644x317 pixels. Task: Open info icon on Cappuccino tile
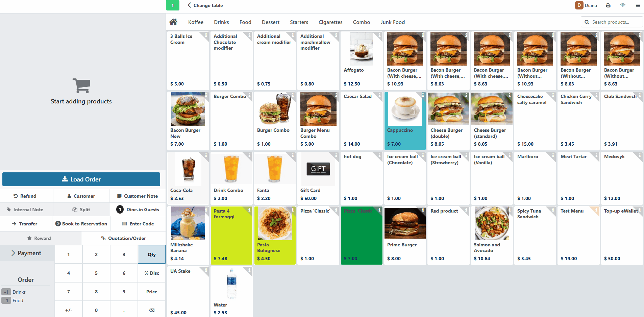tap(423, 95)
